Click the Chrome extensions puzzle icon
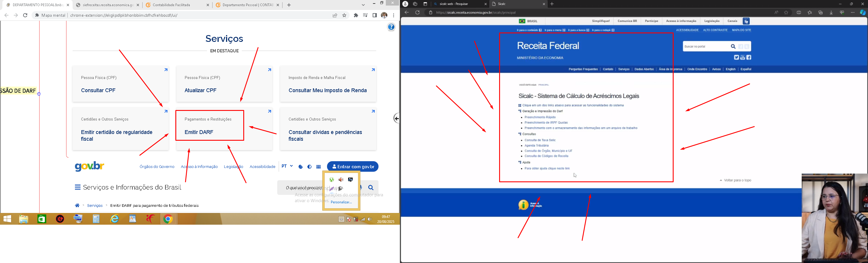 pos(356,15)
